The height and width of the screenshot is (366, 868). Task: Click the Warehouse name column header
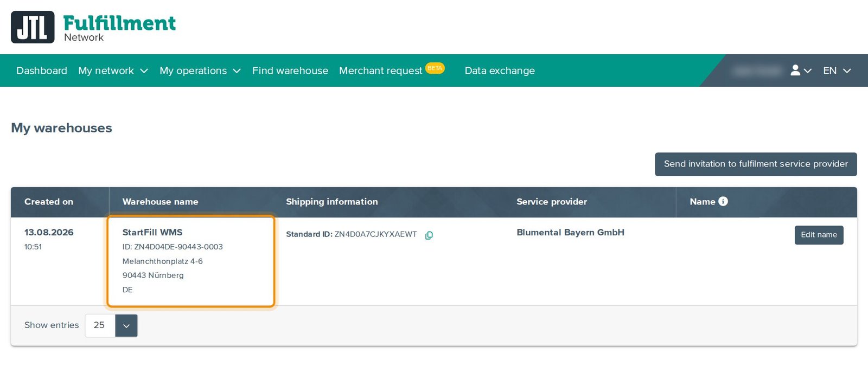tap(160, 202)
